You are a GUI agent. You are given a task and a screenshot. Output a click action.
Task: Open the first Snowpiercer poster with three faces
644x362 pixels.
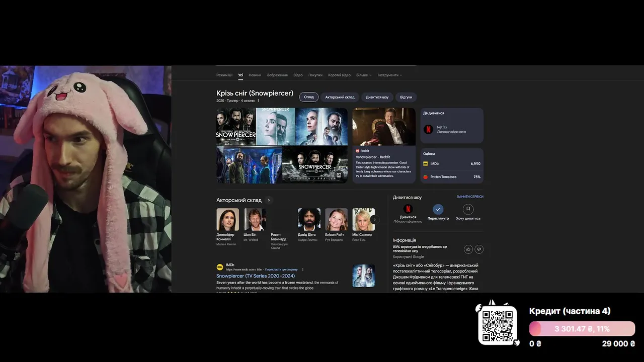[236, 126]
